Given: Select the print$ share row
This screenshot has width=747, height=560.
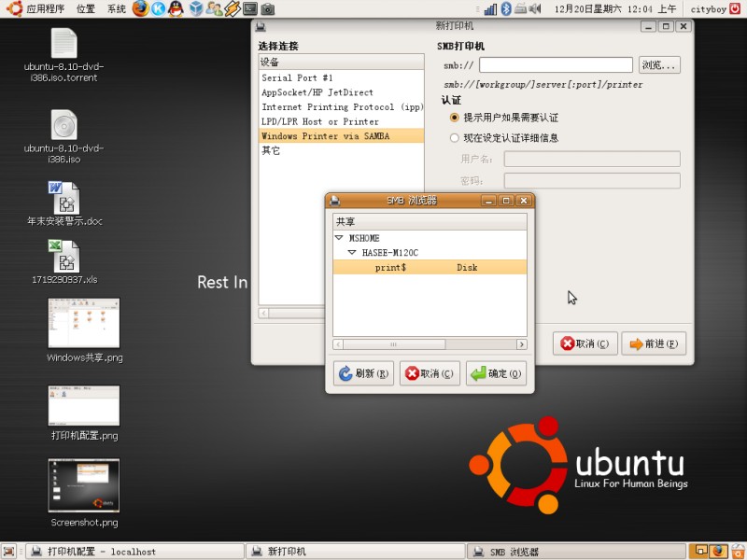Looking at the screenshot, I should click(x=430, y=267).
